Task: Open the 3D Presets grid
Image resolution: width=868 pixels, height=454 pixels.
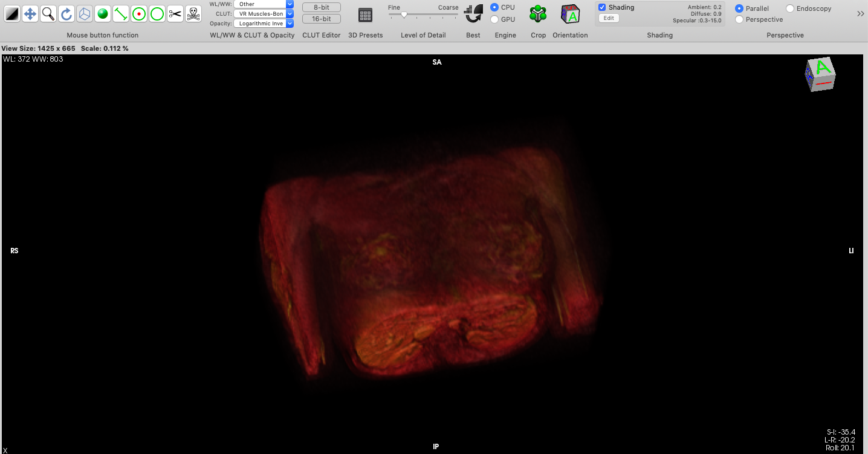Action: point(365,16)
